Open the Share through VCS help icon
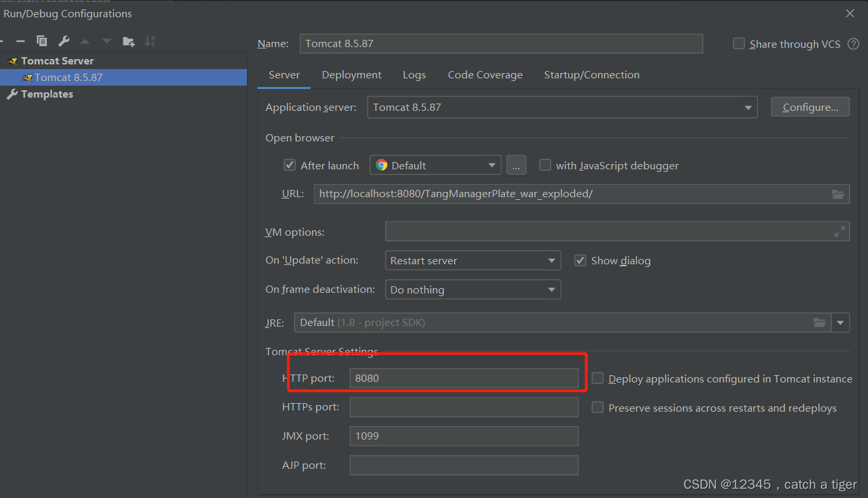Screen dimensions: 868x498 pos(853,44)
